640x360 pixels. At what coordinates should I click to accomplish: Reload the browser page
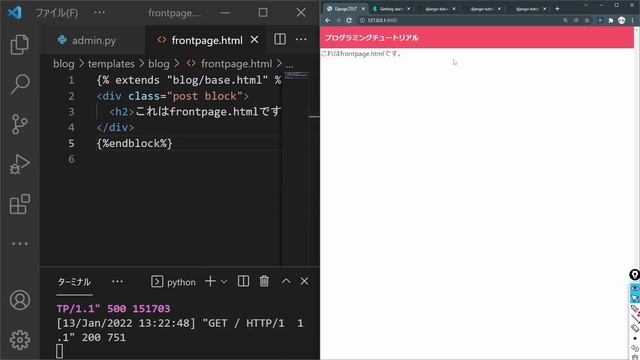(x=349, y=20)
